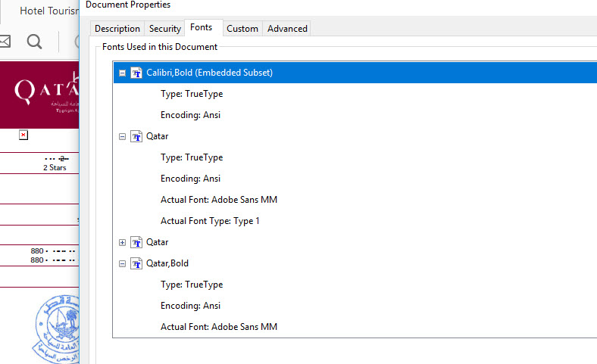Switch to the Security tab
Screen dimensions: 597x364
165,29
